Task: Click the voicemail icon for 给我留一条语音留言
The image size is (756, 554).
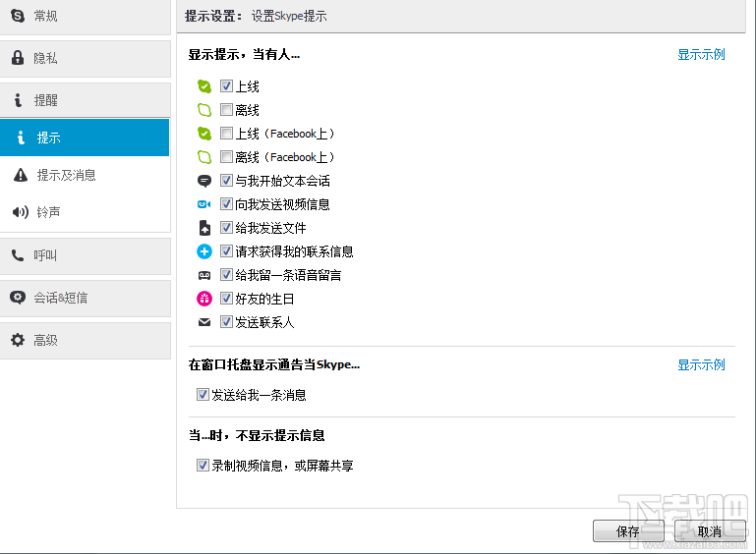Action: click(204, 275)
